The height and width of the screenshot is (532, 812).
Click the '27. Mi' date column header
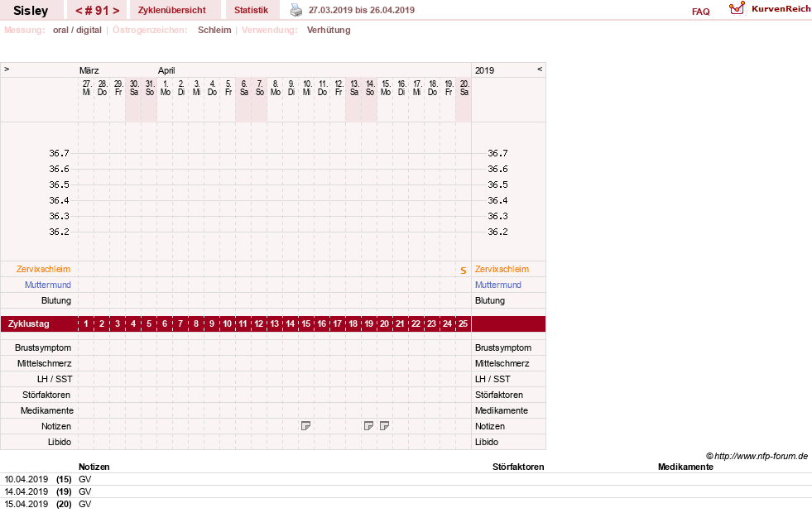click(86, 88)
